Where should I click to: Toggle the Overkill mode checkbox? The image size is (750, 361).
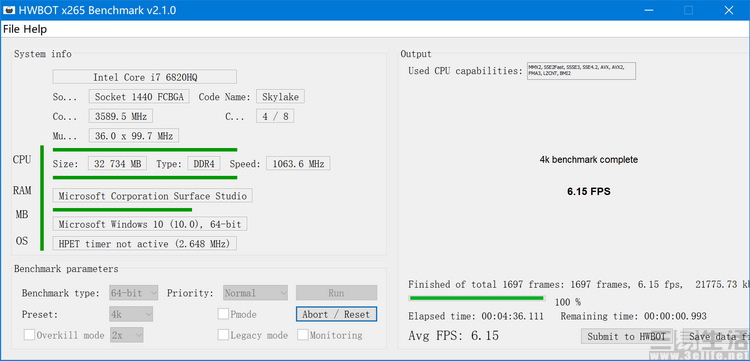29,335
